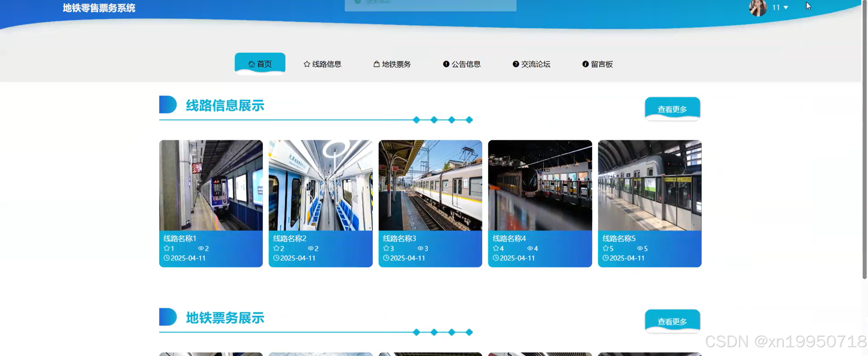Click the clock icon on 线路名称2 card
The image size is (868, 356).
point(276,258)
